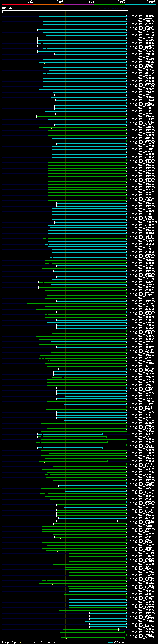Open hit UniRef100_A8HW56
158x644 pixels.
coord(142,16)
